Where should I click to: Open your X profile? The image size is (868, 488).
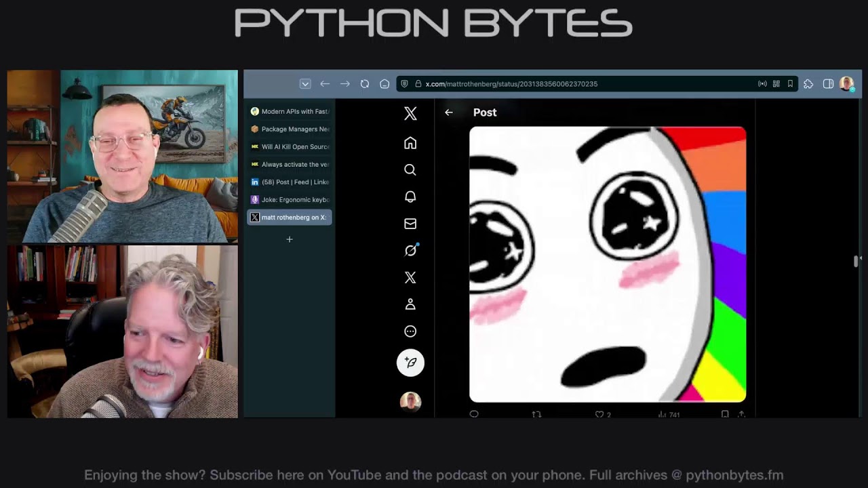tap(410, 304)
